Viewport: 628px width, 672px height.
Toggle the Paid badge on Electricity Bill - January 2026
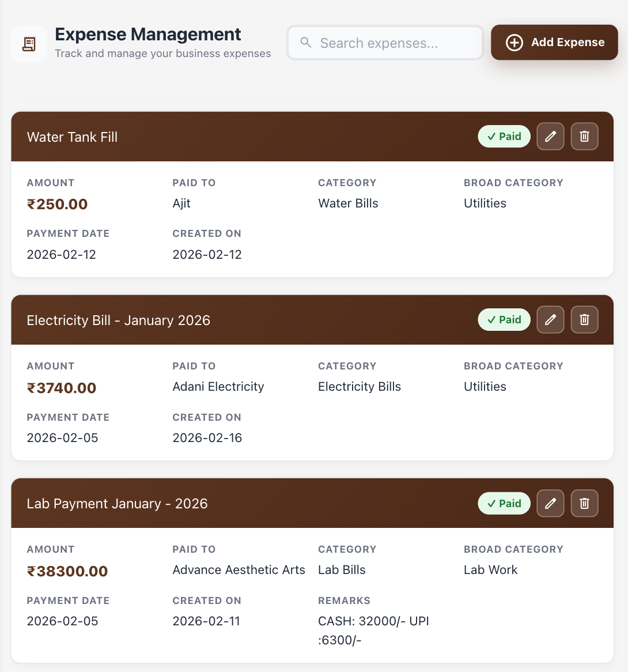click(x=504, y=319)
